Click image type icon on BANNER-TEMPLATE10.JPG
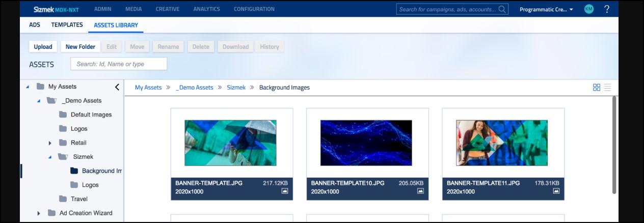 click(x=420, y=191)
